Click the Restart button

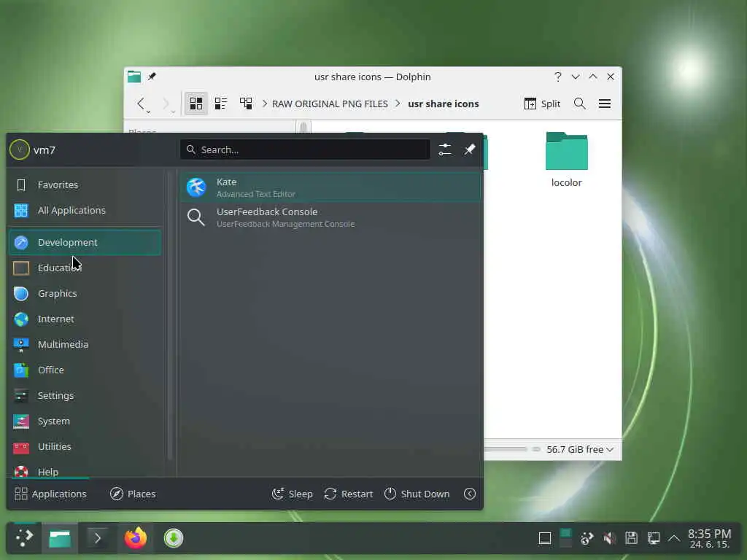[x=349, y=494]
